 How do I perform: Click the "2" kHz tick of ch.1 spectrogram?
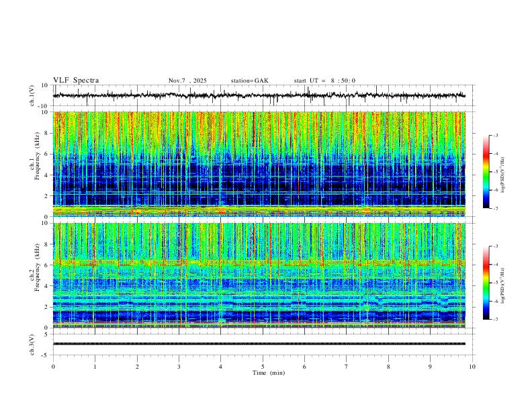pos(46,196)
